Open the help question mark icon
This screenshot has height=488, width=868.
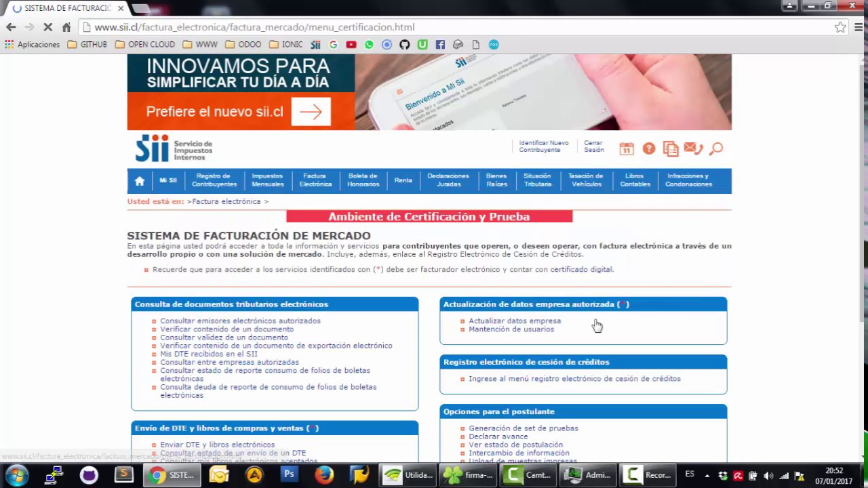pyautogui.click(x=649, y=148)
